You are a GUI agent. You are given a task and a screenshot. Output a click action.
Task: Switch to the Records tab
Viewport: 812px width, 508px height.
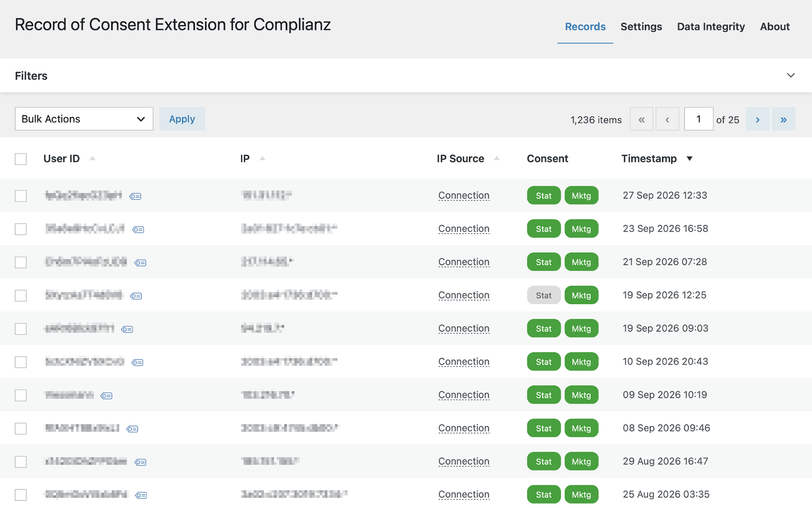pyautogui.click(x=585, y=27)
